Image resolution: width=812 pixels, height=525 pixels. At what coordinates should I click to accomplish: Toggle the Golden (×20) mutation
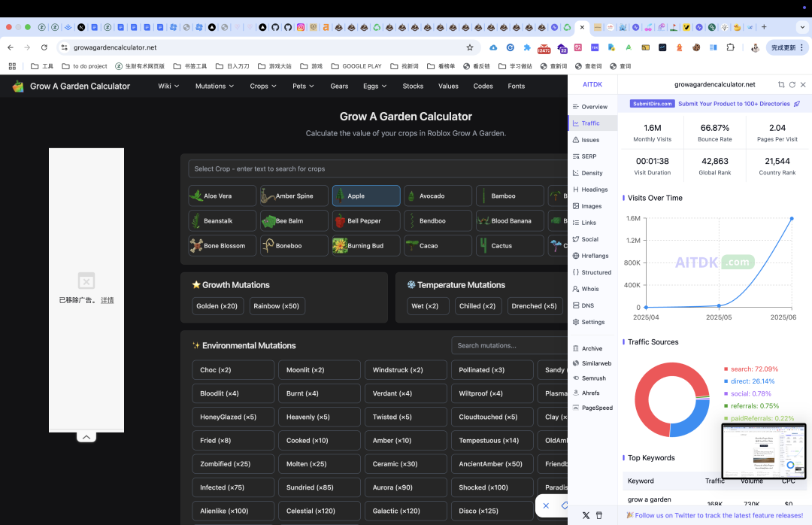click(x=217, y=306)
